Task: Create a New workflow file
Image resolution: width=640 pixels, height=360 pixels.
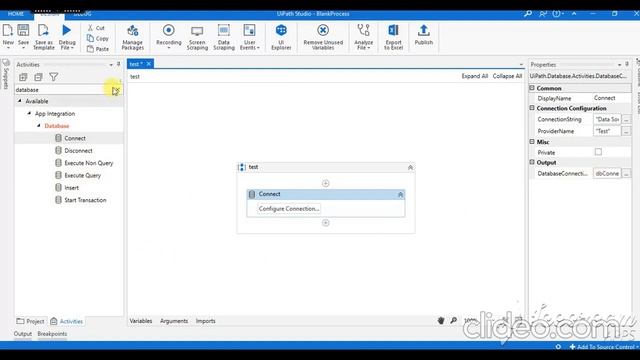Action: tap(8, 36)
